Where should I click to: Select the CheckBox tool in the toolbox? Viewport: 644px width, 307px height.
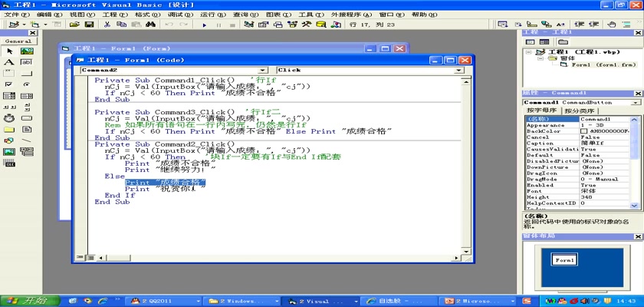9,84
